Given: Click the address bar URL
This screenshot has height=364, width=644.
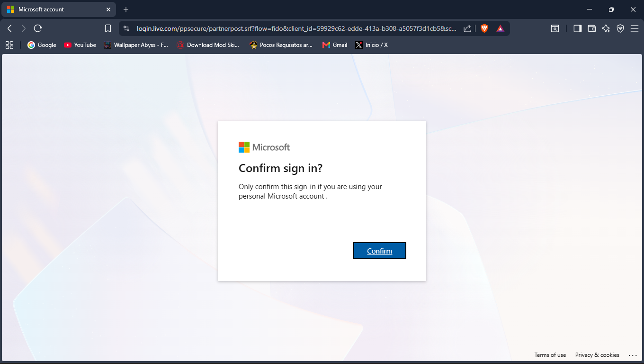Looking at the screenshot, I should (x=296, y=28).
